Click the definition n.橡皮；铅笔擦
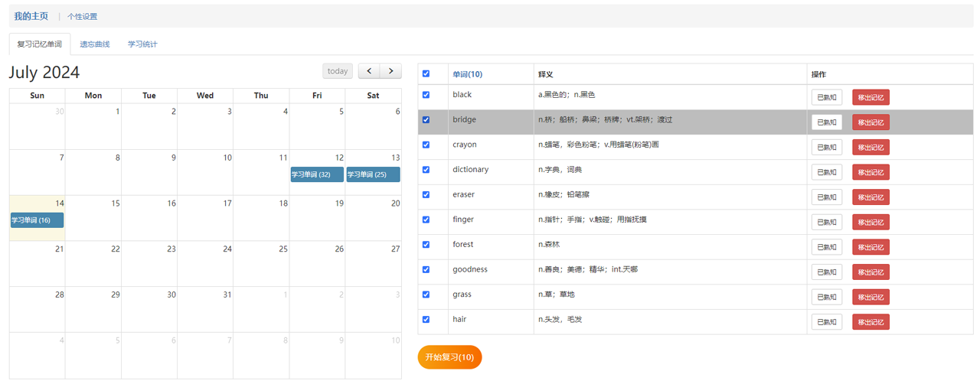 pos(563,194)
